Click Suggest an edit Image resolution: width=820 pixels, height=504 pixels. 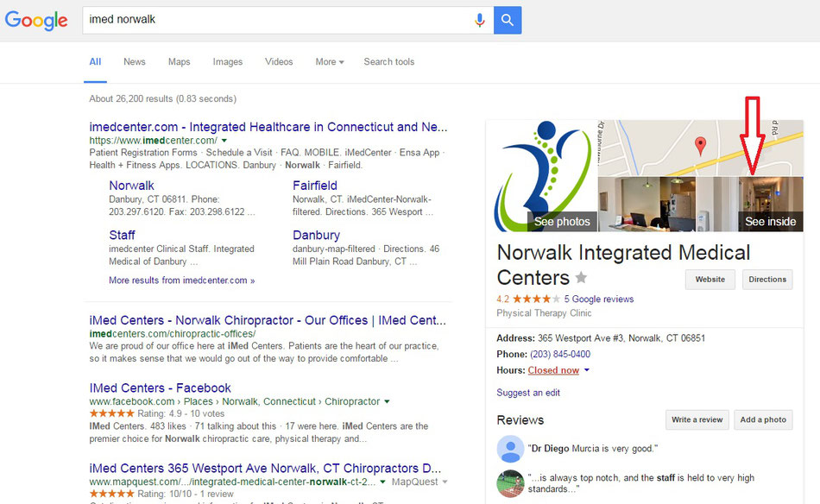[528, 393]
